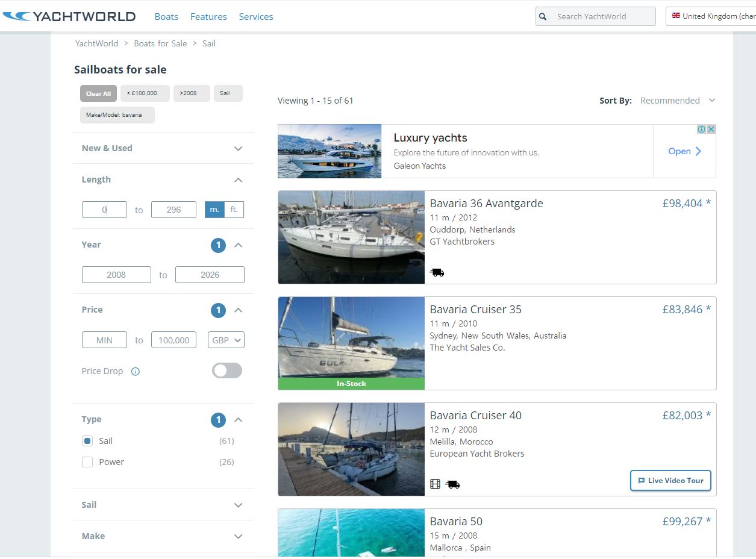The image size is (756, 559).
Task: Open Bavaria Cruiser 35 listing title
Action: 475,309
